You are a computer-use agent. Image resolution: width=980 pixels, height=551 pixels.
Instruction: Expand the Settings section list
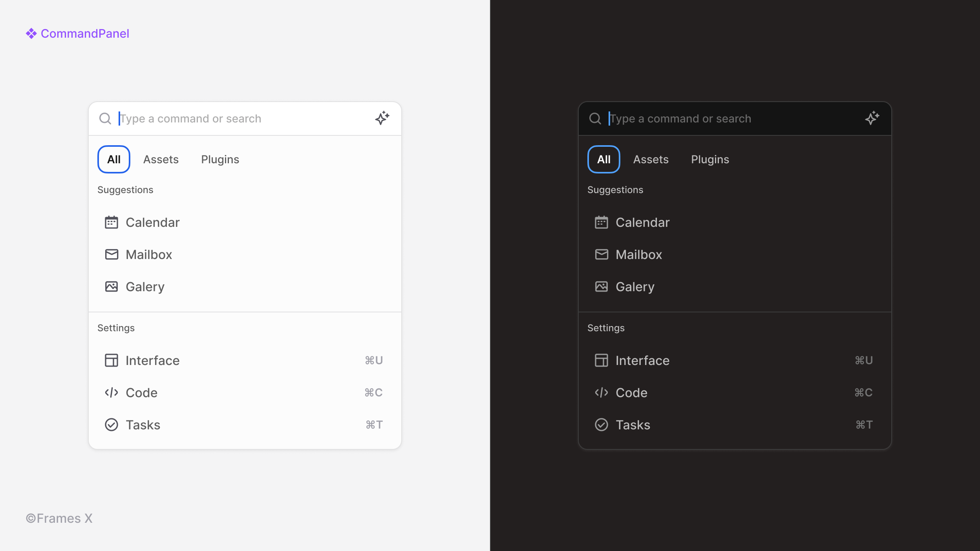[x=116, y=328]
